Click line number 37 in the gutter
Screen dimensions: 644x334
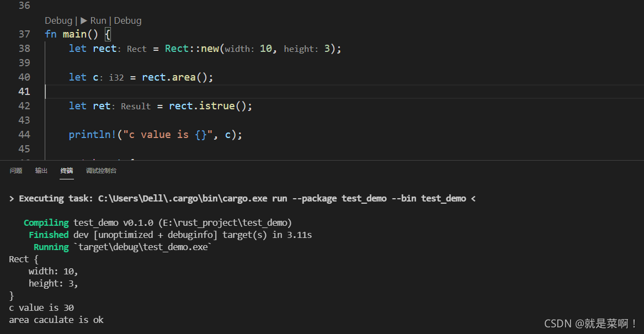coord(24,34)
